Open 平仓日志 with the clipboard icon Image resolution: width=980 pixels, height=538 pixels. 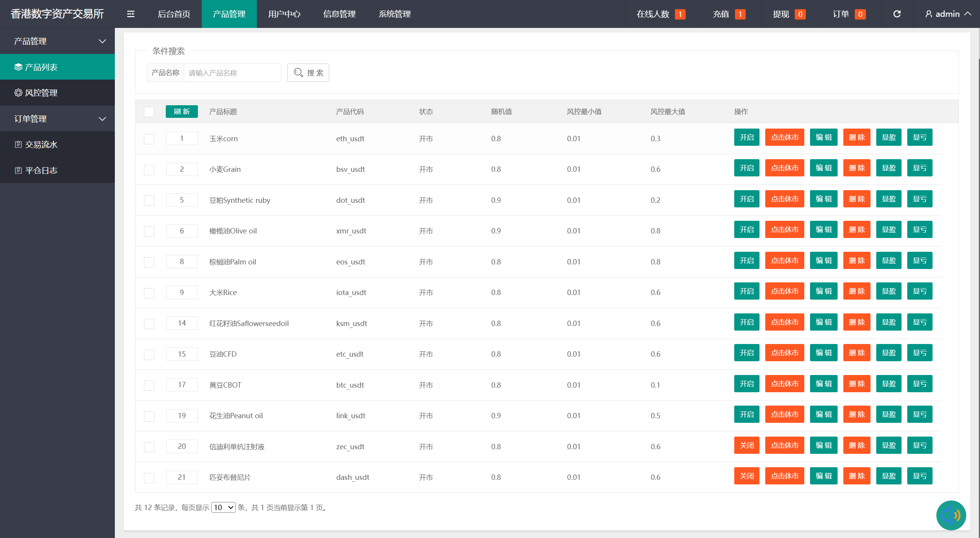[x=57, y=170]
